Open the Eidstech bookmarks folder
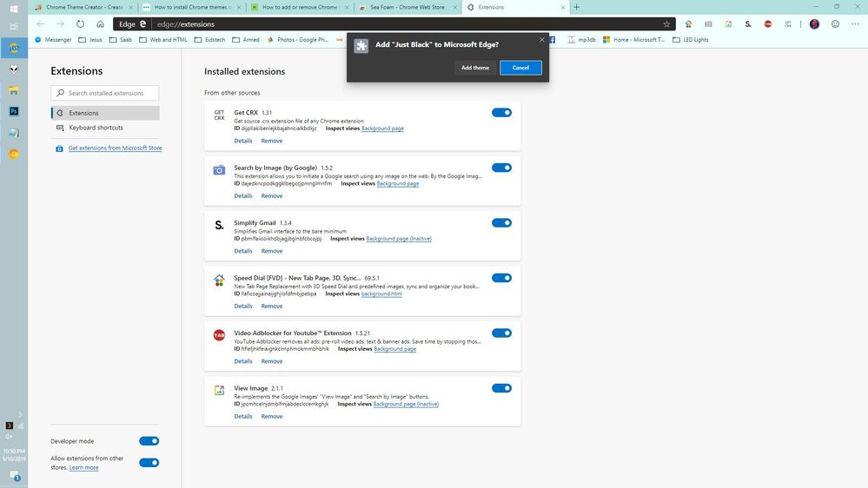Image resolution: width=868 pixels, height=488 pixels. 209,40
